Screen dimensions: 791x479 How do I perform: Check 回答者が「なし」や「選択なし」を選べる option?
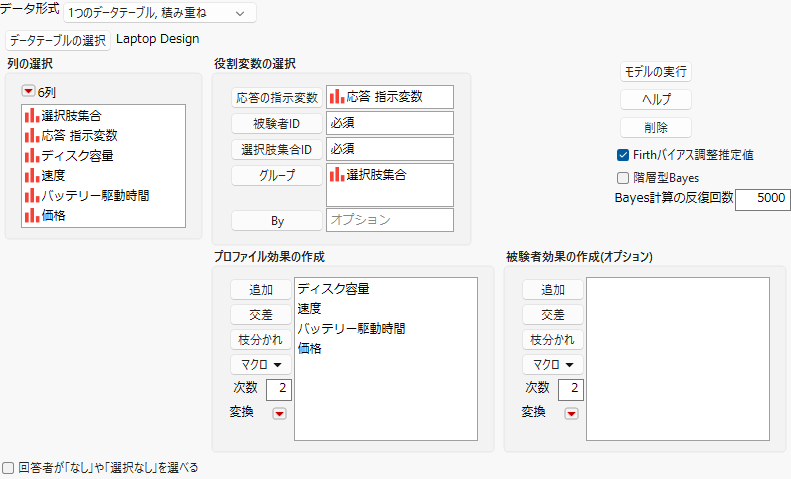8,468
